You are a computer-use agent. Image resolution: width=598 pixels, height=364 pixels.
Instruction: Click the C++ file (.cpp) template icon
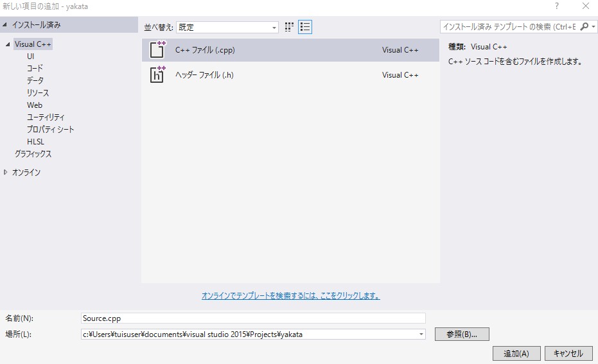pos(157,49)
